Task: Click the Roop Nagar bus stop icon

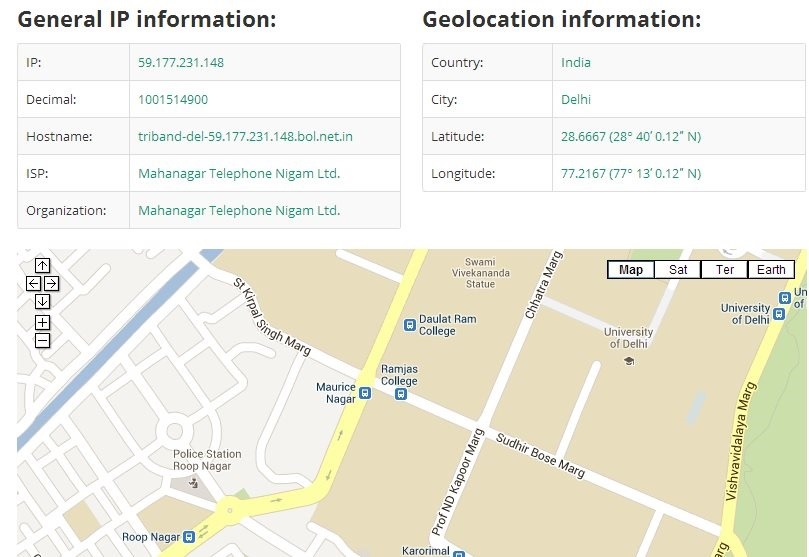Action: 189,537
